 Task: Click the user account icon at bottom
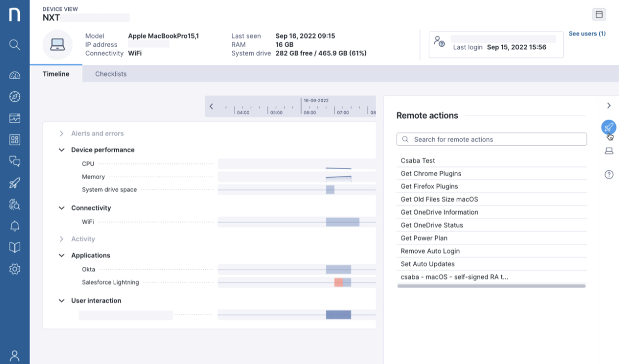point(15,355)
